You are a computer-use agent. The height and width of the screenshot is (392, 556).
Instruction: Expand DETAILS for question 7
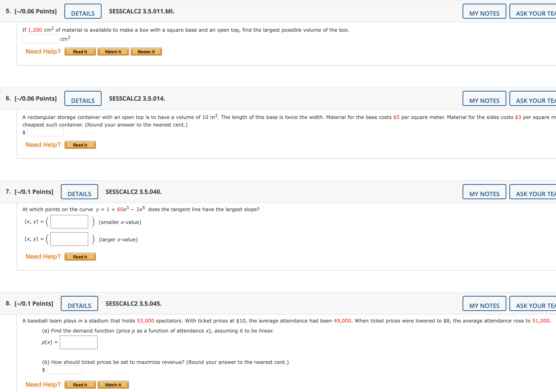(79, 192)
